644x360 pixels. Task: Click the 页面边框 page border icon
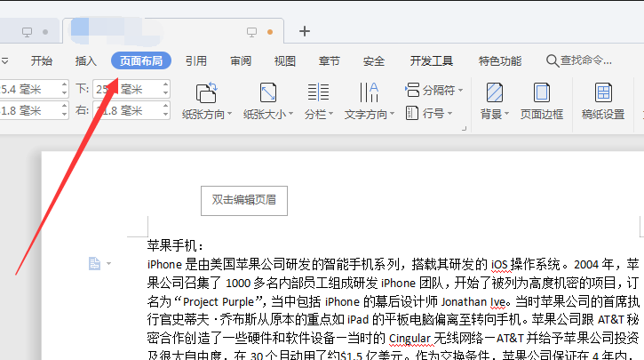pos(541,92)
